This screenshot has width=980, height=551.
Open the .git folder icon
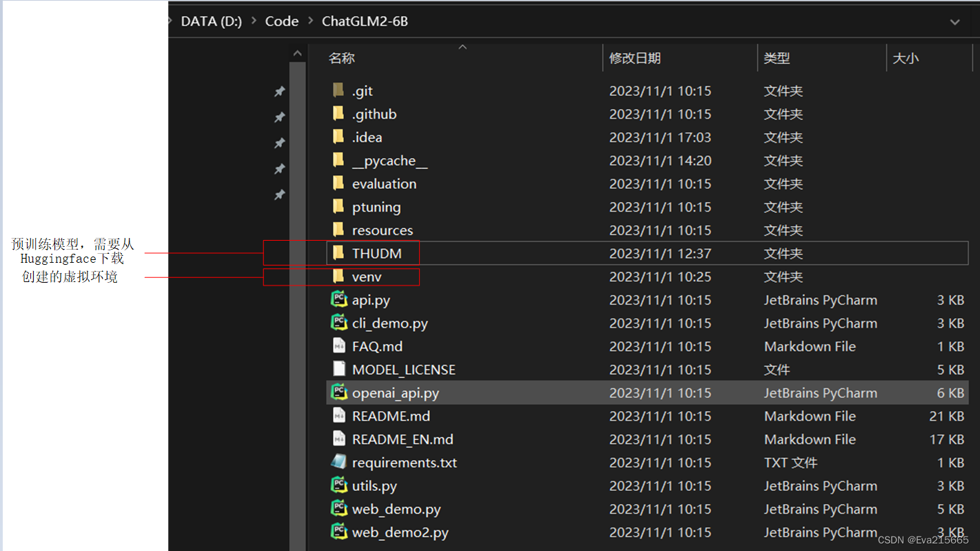point(338,90)
